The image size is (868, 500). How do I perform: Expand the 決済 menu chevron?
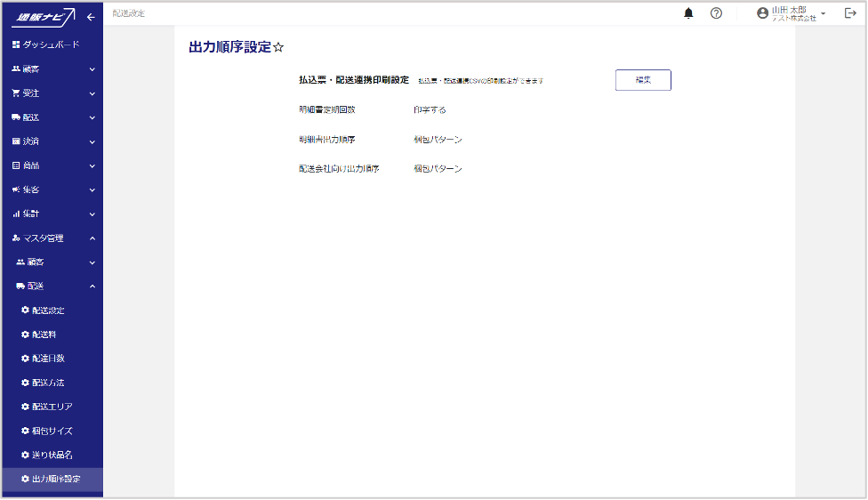(92, 141)
